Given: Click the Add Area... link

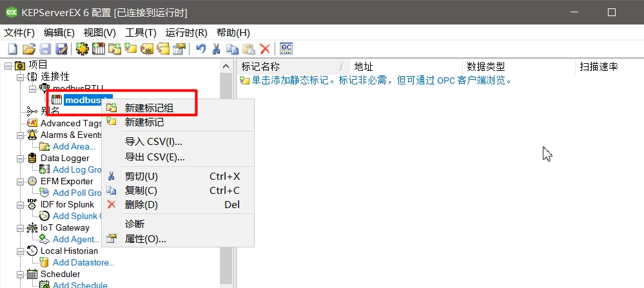Looking at the screenshot, I should [x=74, y=146].
